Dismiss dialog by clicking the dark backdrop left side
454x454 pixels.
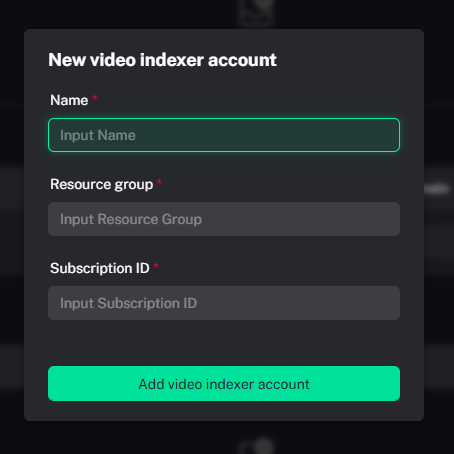pos(12,227)
